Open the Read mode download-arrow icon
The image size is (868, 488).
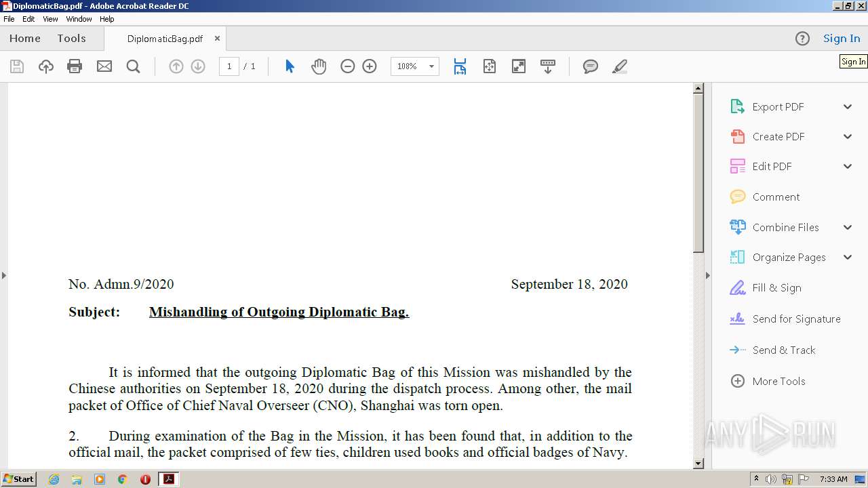point(548,66)
